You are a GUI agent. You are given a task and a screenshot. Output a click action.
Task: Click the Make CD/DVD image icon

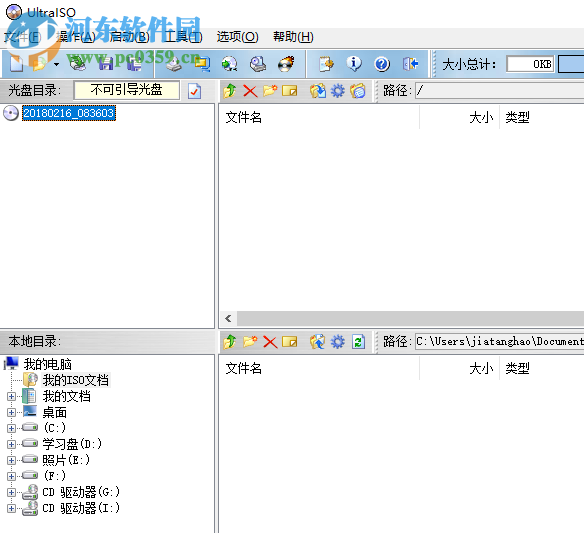[174, 64]
